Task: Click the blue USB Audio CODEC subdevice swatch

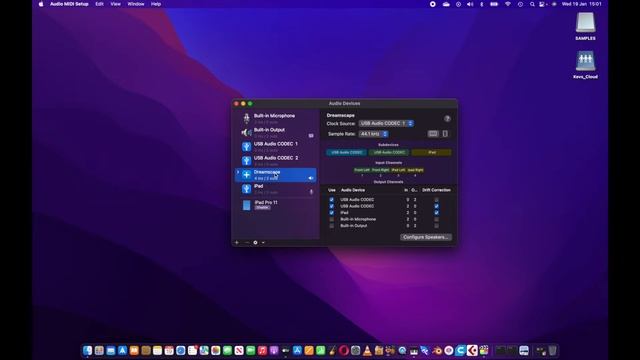Action: tap(347, 152)
